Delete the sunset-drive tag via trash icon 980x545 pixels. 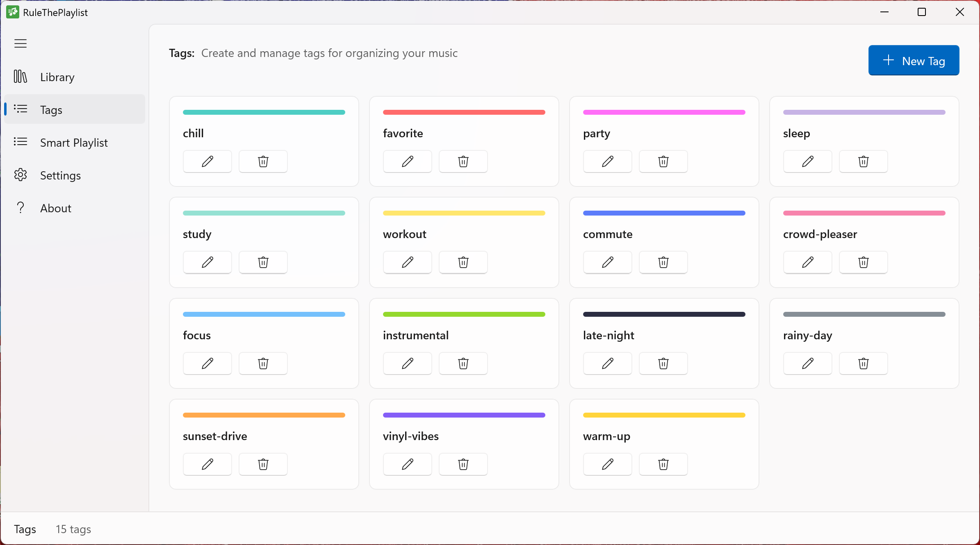262,464
